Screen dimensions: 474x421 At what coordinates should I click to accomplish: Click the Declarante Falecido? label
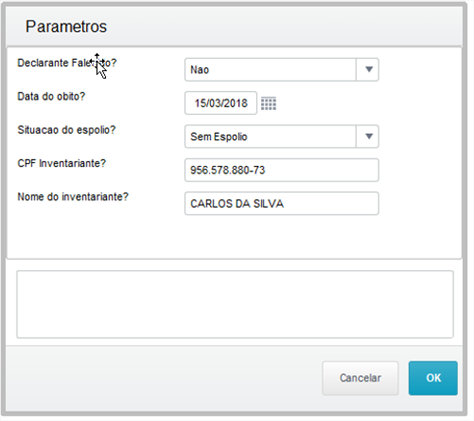tap(67, 63)
